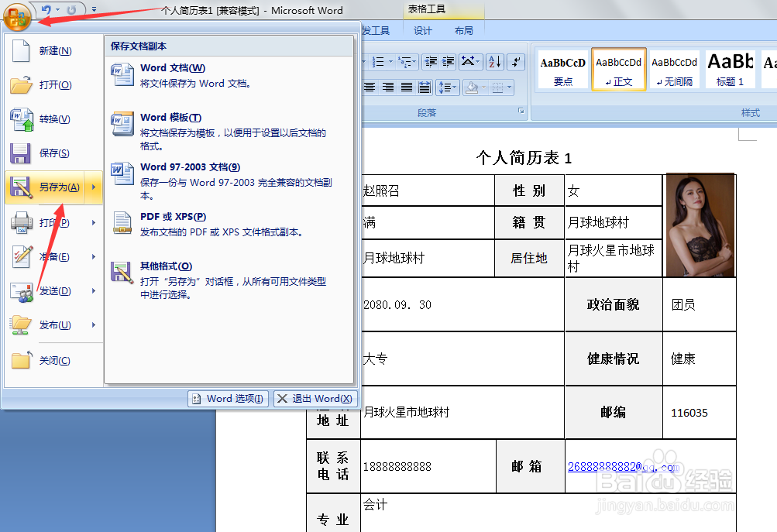Click the line spacing icon
This screenshot has width=777, height=532.
[x=444, y=88]
